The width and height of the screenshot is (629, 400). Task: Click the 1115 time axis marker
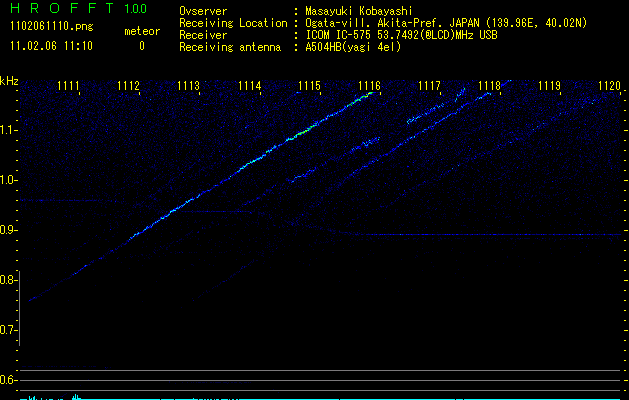click(x=310, y=85)
